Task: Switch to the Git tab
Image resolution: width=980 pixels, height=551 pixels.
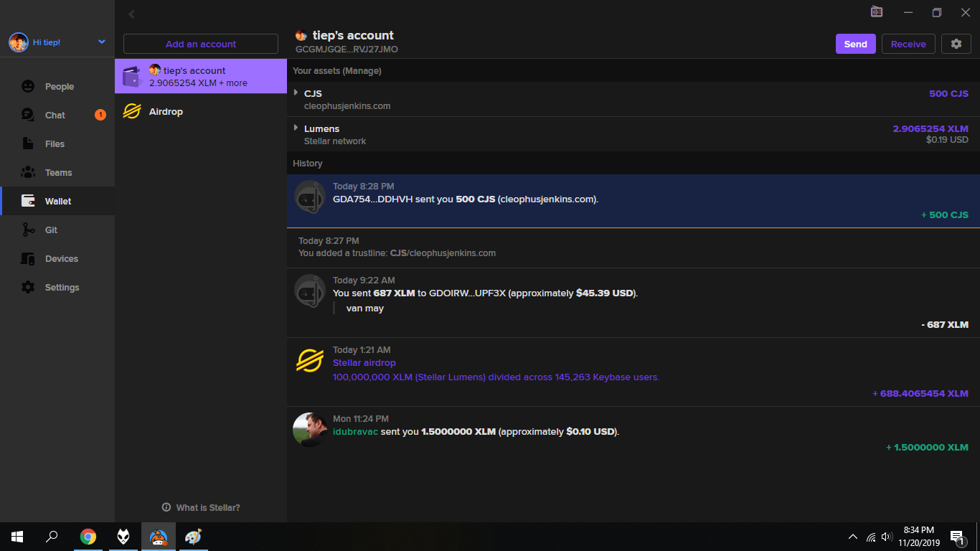Action: (x=50, y=230)
